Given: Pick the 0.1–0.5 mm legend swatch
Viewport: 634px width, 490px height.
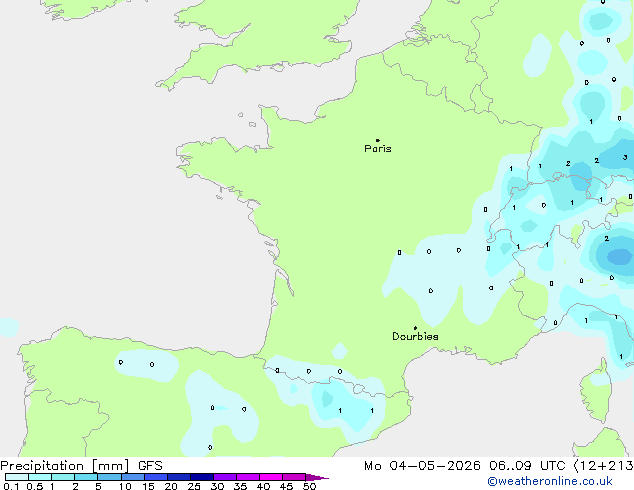Looking at the screenshot, I should 17,477.
